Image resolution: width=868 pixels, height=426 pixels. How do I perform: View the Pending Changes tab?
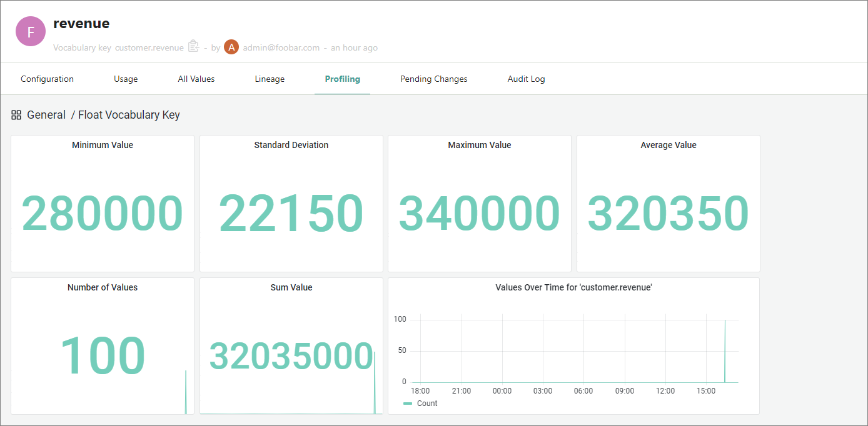433,79
